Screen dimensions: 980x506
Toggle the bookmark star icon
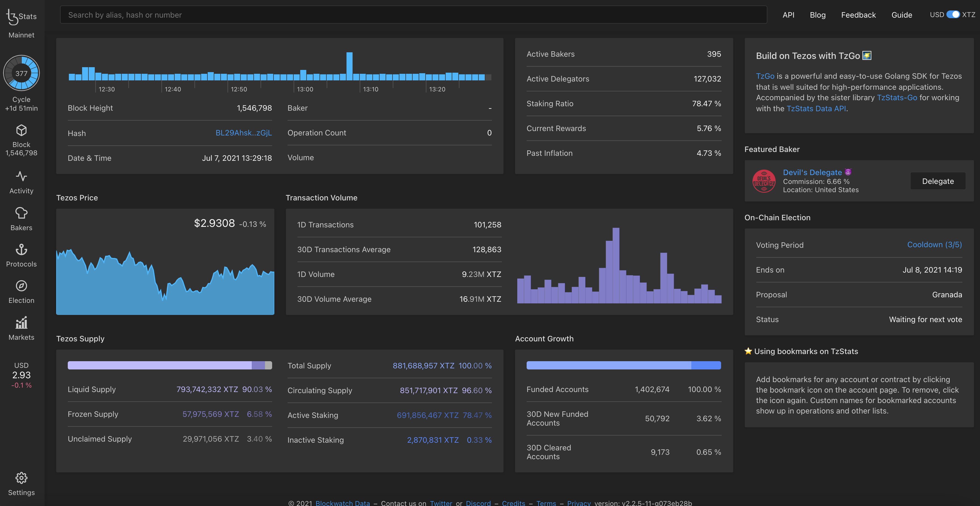click(x=748, y=351)
